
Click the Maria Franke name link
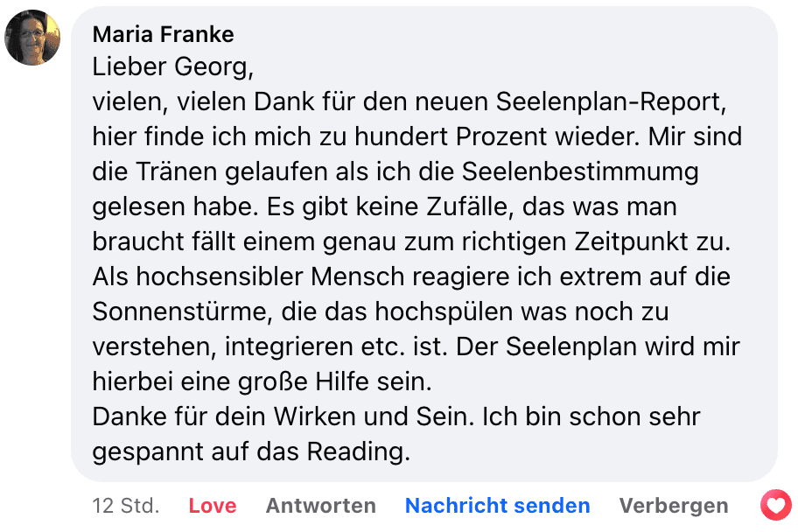tap(163, 34)
